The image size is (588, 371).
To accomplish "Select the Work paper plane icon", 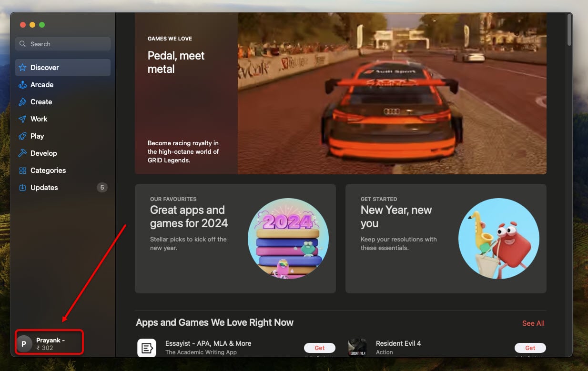I will [22, 119].
